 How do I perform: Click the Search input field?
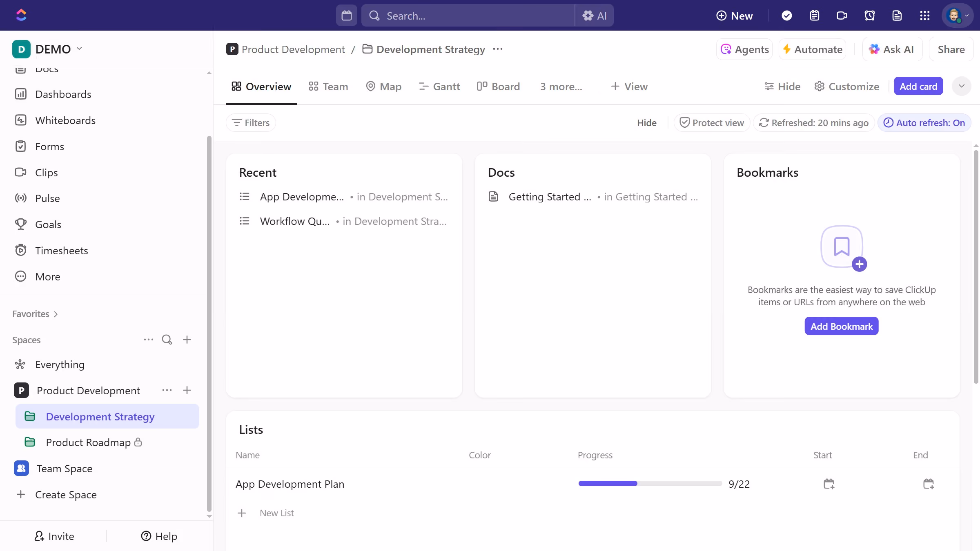[468, 16]
